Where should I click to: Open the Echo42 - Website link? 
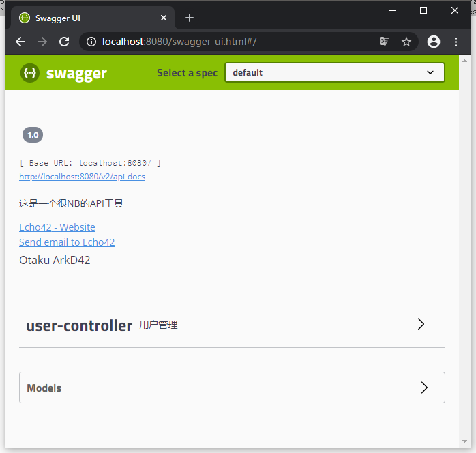tap(57, 227)
